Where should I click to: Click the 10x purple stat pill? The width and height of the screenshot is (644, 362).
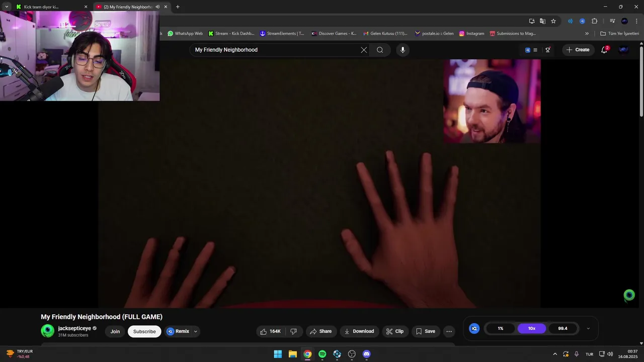coord(531,328)
